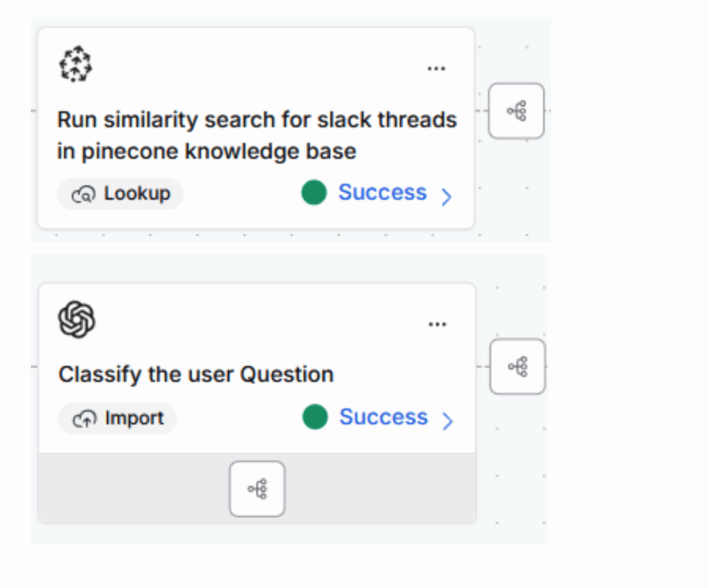Select the 'Classify the user Question' title
The width and height of the screenshot is (708, 588).
click(x=196, y=374)
